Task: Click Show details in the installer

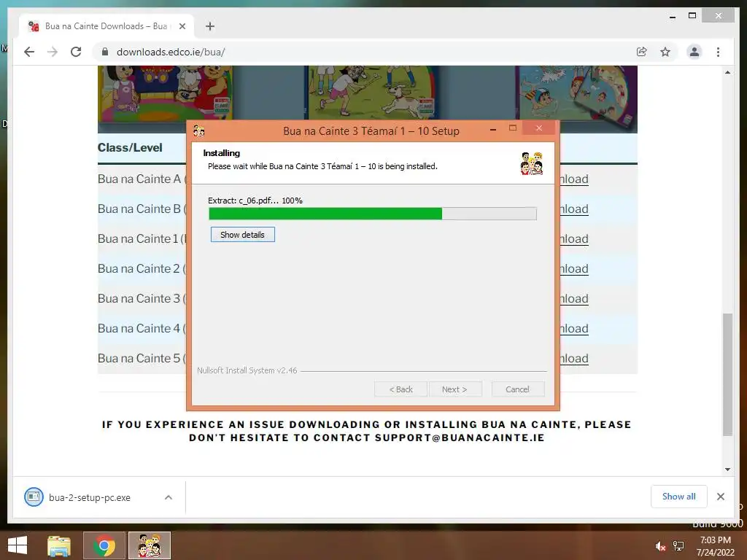Action: tap(242, 235)
